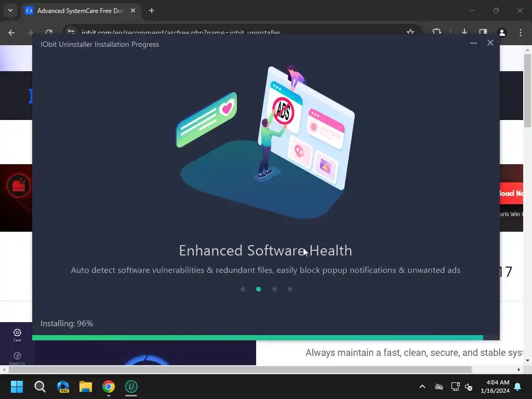Open Chrome downloads

(x=464, y=32)
